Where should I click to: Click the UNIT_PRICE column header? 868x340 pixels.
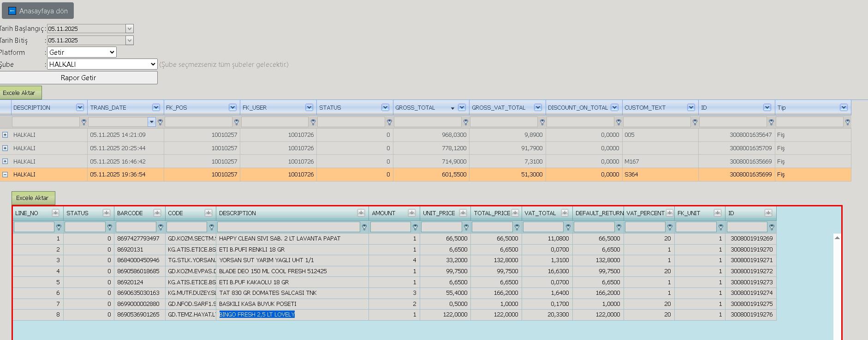tap(439, 213)
